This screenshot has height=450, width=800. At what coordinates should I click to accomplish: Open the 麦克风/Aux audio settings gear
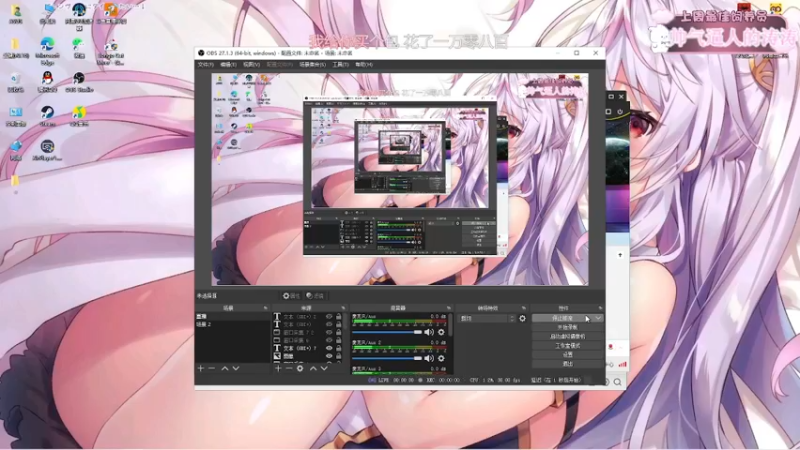[x=441, y=332]
